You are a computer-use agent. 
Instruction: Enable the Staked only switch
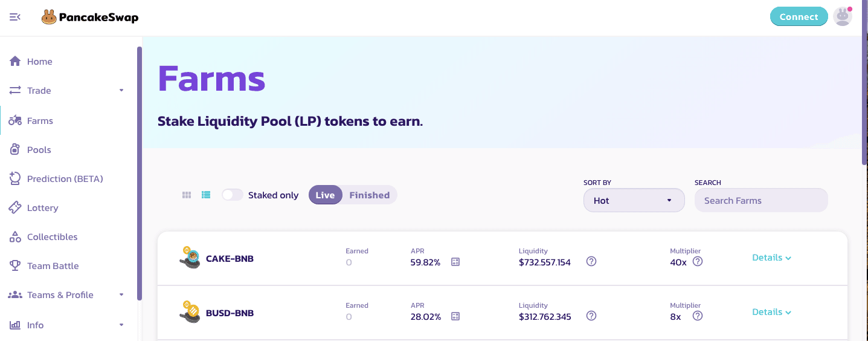pos(232,195)
